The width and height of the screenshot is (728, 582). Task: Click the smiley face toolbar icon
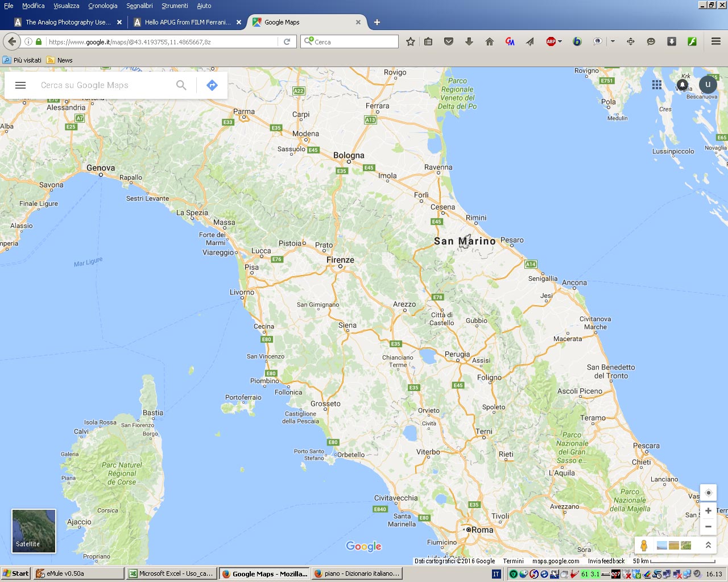pos(651,41)
